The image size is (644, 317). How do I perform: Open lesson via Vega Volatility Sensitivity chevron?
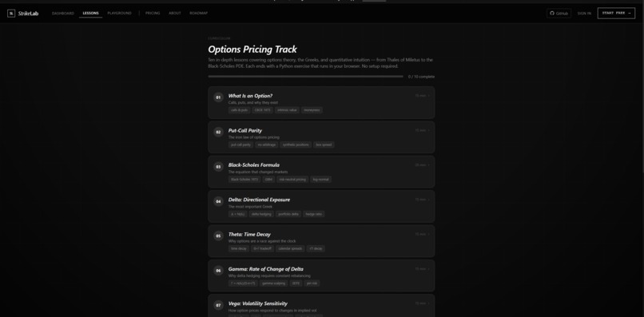(x=429, y=303)
